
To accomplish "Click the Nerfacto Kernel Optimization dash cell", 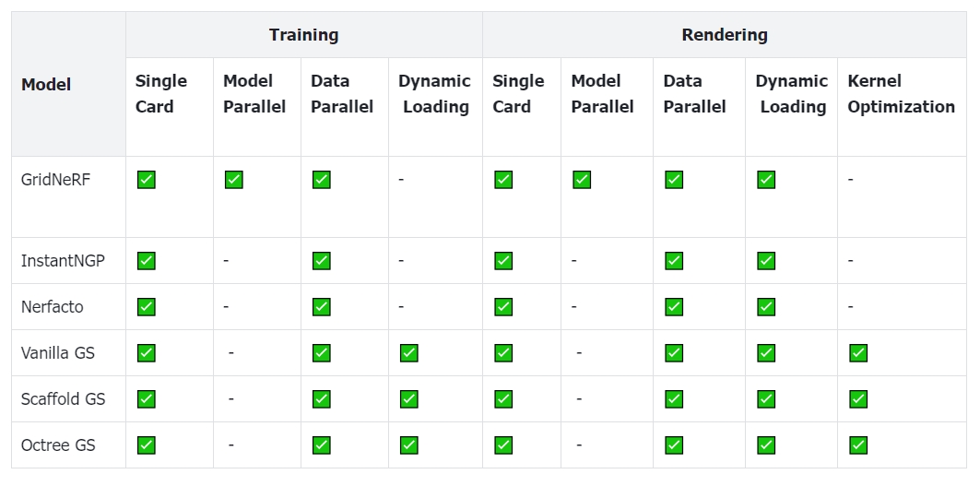I will 850,307.
